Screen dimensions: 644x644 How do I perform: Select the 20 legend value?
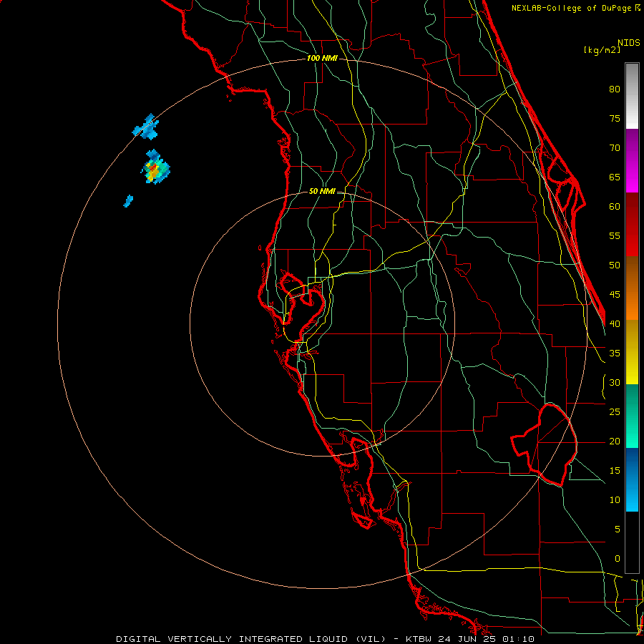coord(615,441)
